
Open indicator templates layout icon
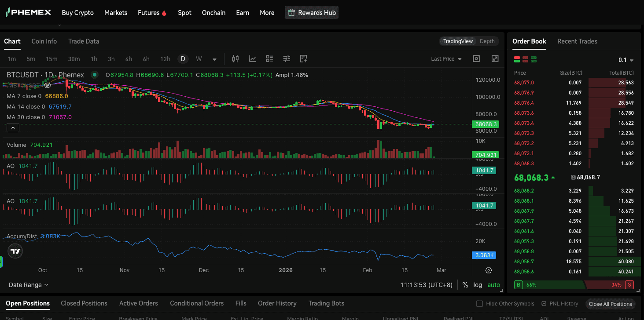pos(269,59)
